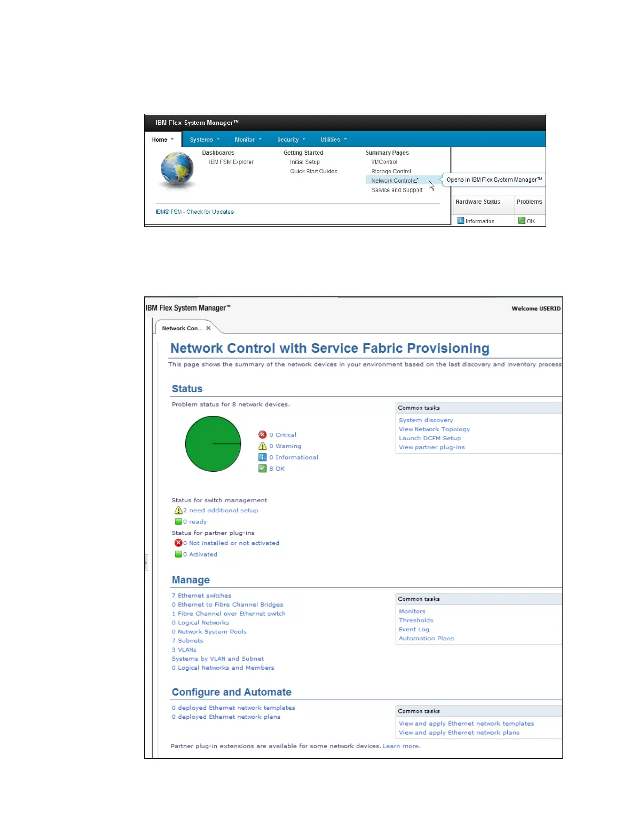644x834 pixels.
Task: Click the globe icon under Home tab
Action: tap(177, 171)
